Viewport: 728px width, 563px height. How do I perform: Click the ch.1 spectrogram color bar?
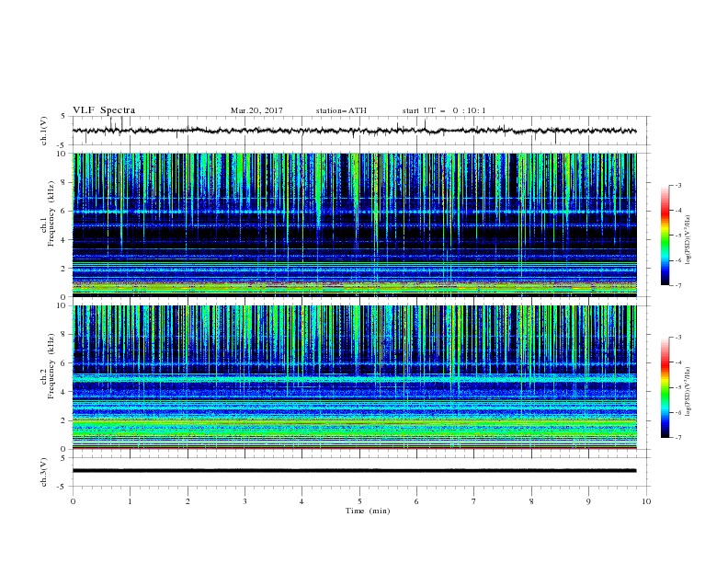[665, 236]
